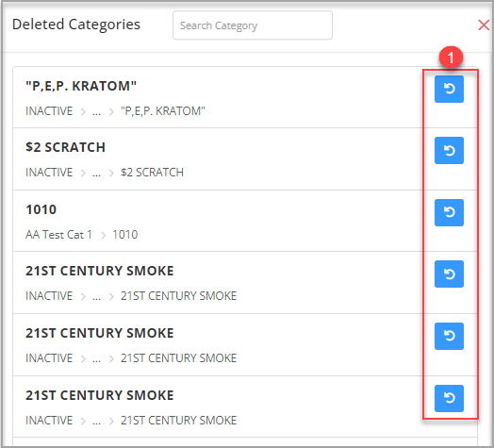Close the Deleted Categories dialog
Image resolution: width=494 pixels, height=448 pixels.
coord(484,25)
